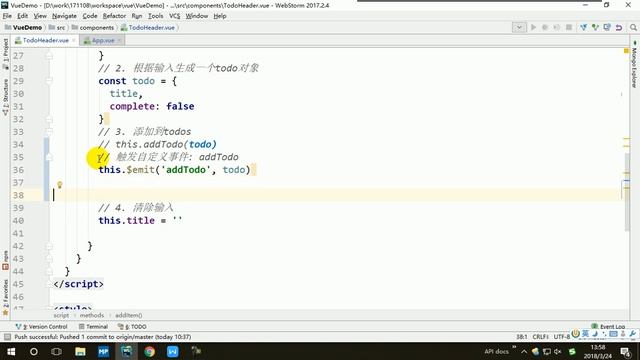
Task: Open the File menu
Action: point(7,16)
